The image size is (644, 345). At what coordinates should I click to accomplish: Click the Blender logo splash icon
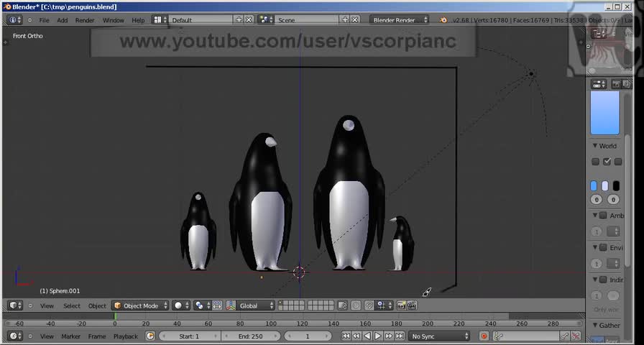point(443,19)
